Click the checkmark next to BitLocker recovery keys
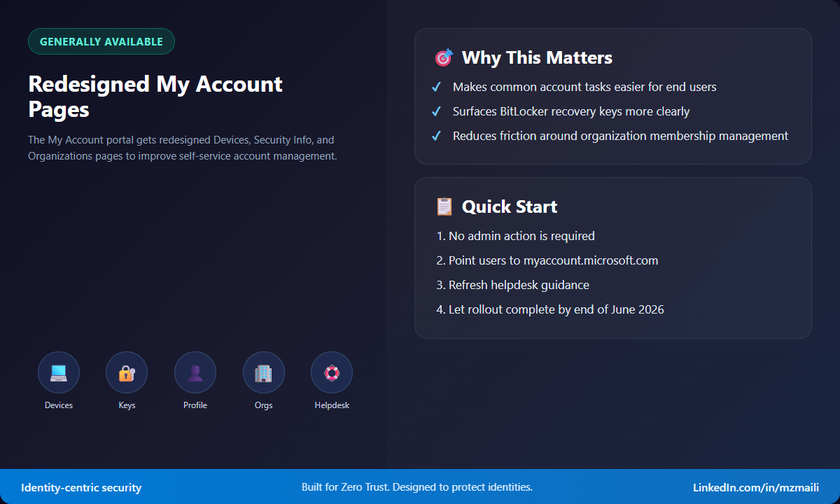Screen dimensions: 840x504 [436, 111]
